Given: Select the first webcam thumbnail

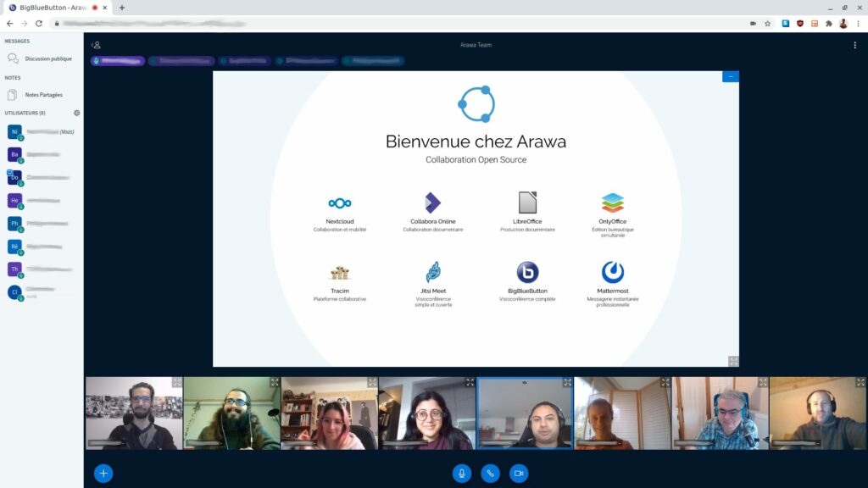Looking at the screenshot, I should click(x=134, y=413).
